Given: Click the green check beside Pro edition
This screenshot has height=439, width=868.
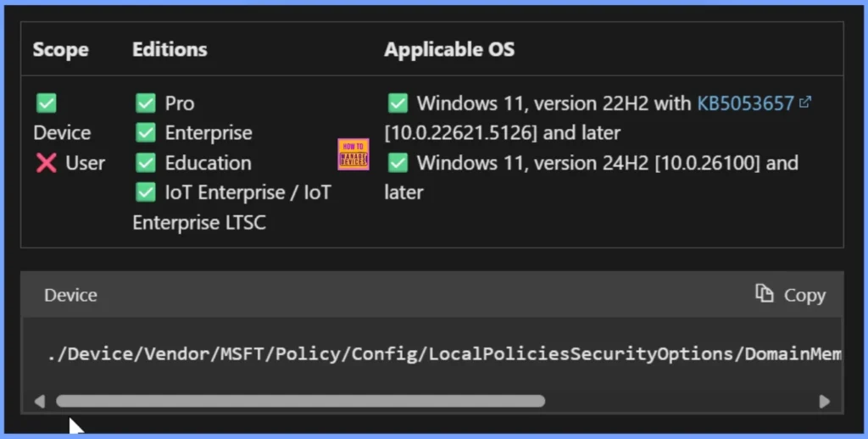Looking at the screenshot, I should coord(146,103).
